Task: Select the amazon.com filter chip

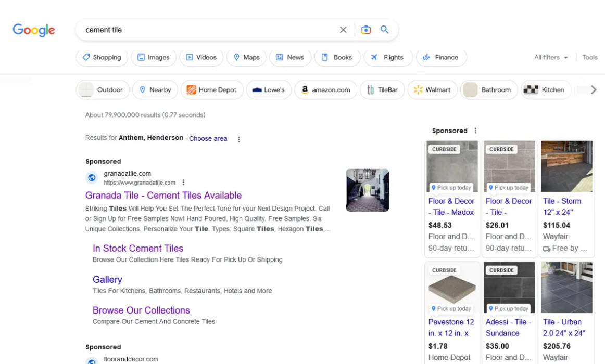Action: tap(325, 90)
